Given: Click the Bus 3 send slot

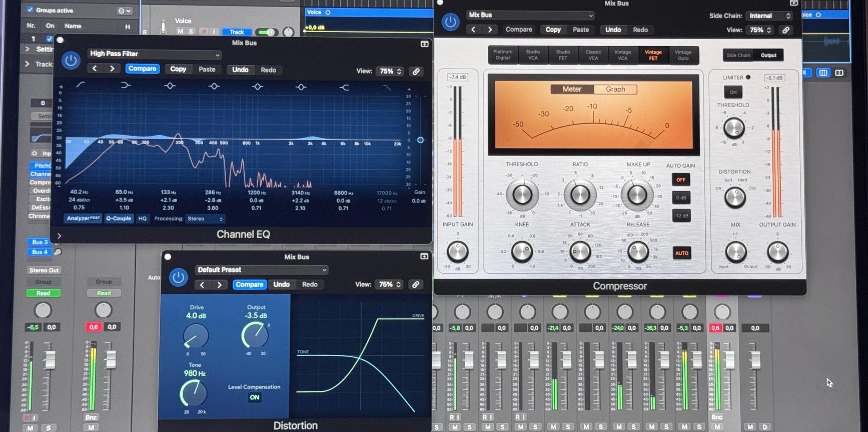Looking at the screenshot, I should [x=39, y=242].
